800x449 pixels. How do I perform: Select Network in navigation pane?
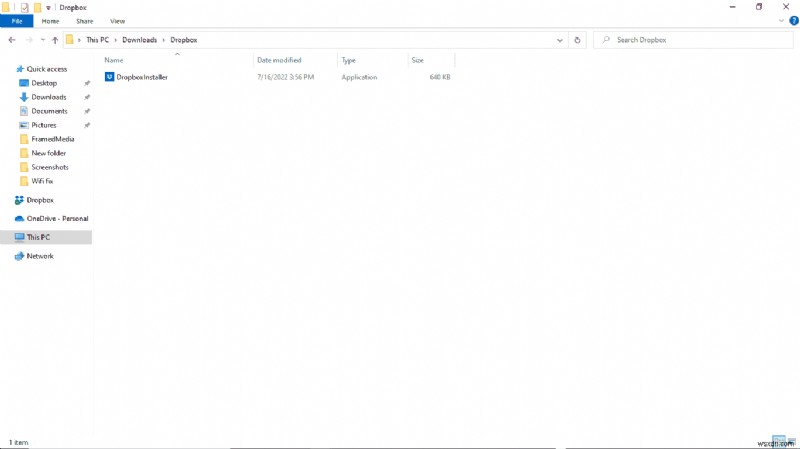tap(40, 256)
